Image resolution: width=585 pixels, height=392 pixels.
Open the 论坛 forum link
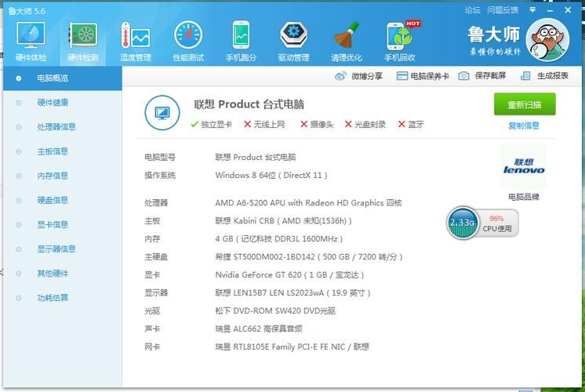(x=472, y=10)
